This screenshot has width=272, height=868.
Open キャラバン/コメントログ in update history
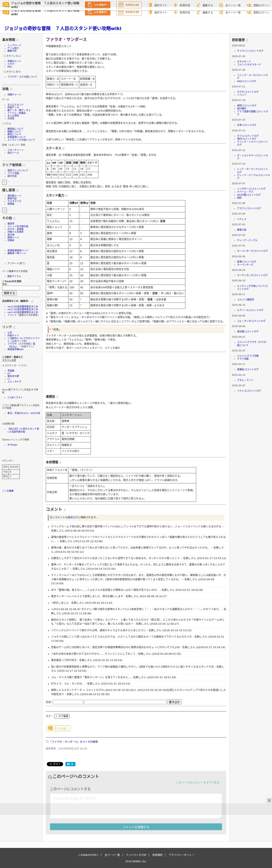(x=250, y=51)
